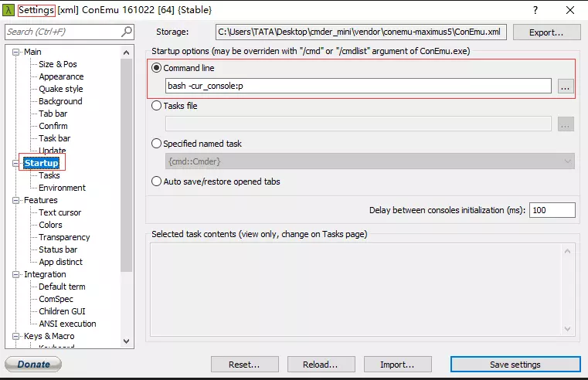Image resolution: width=588 pixels, height=380 pixels.
Task: Open the Size & Pos settings page
Action: click(x=58, y=64)
